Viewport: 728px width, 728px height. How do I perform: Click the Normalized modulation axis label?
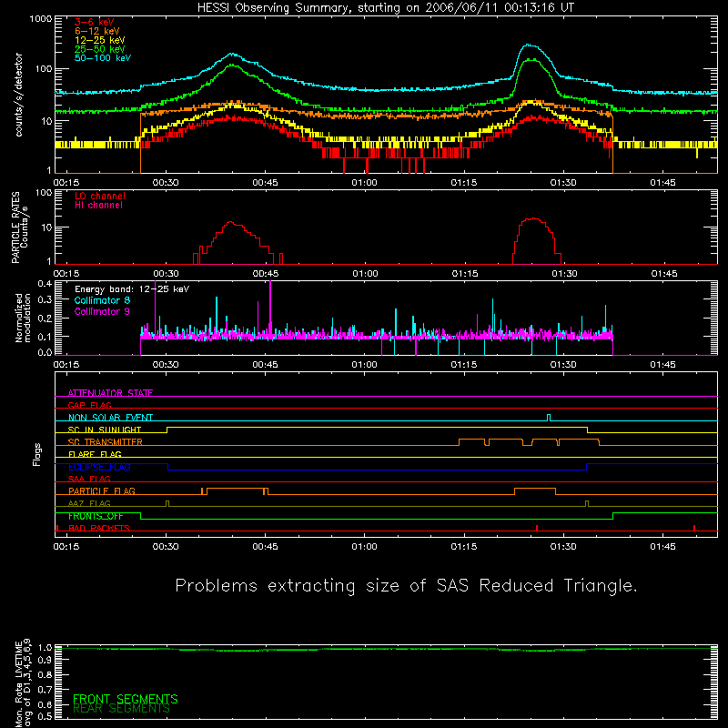point(23,318)
